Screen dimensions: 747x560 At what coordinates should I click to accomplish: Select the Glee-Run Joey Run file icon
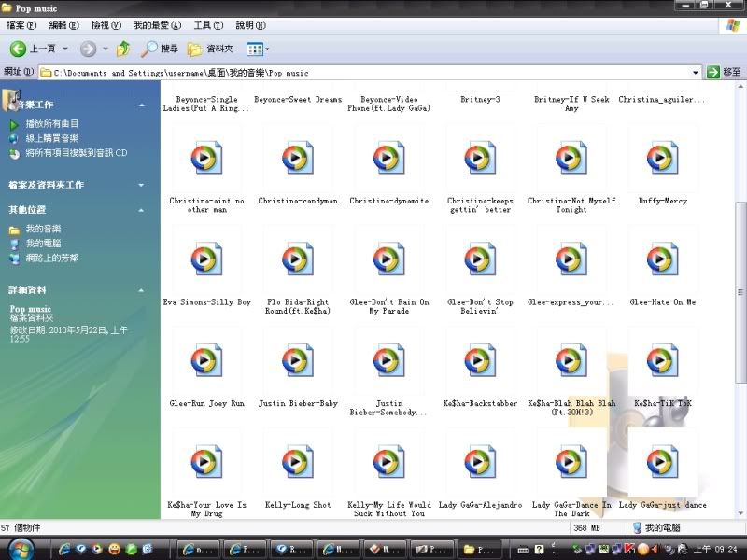click(x=206, y=360)
